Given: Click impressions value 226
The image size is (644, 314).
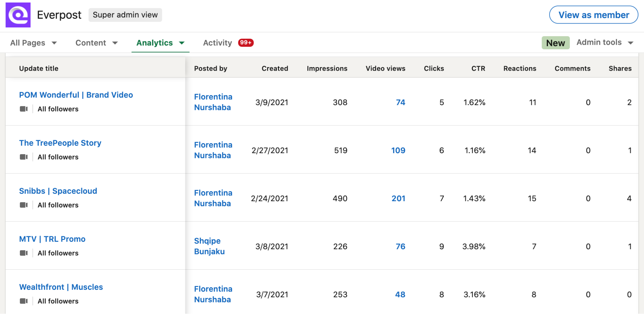Looking at the screenshot, I should [x=340, y=247].
